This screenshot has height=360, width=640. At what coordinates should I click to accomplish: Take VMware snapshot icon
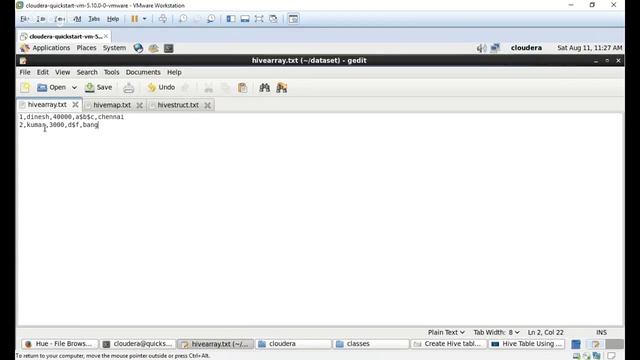coord(183,19)
